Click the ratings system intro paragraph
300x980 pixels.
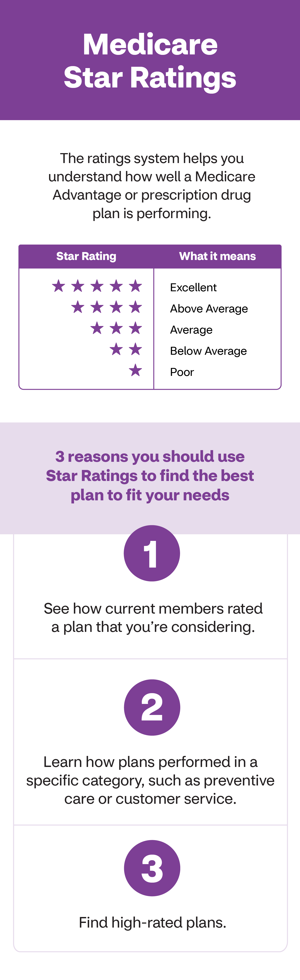[x=152, y=186]
